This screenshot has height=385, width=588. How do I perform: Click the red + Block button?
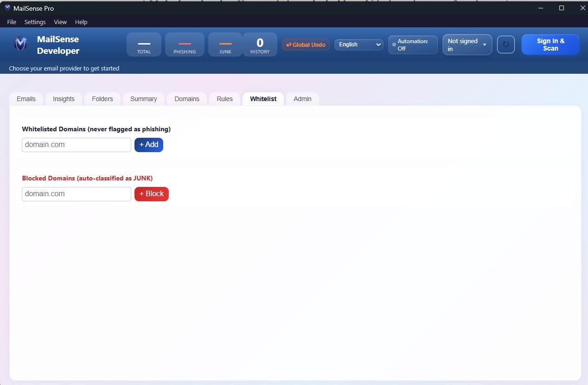click(x=152, y=194)
